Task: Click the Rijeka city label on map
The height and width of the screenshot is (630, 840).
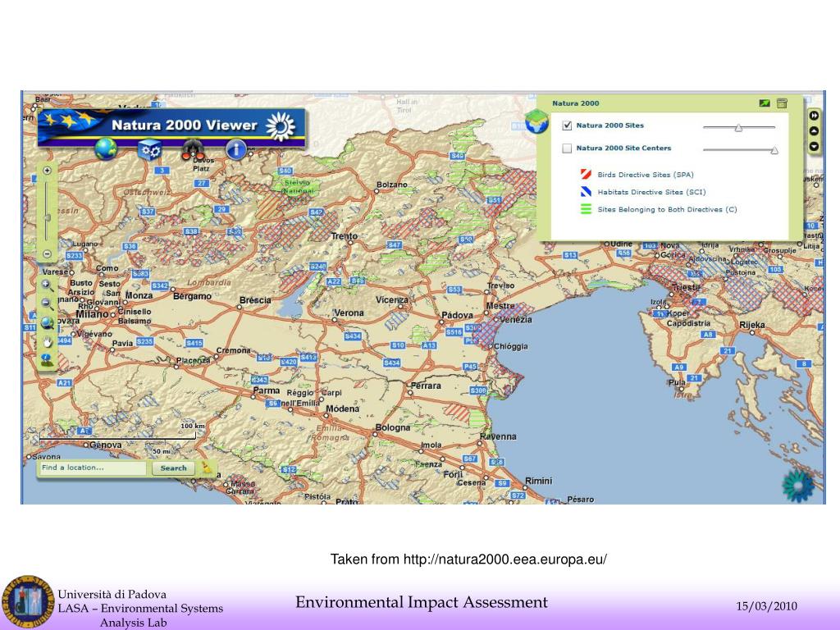Action: [x=751, y=325]
